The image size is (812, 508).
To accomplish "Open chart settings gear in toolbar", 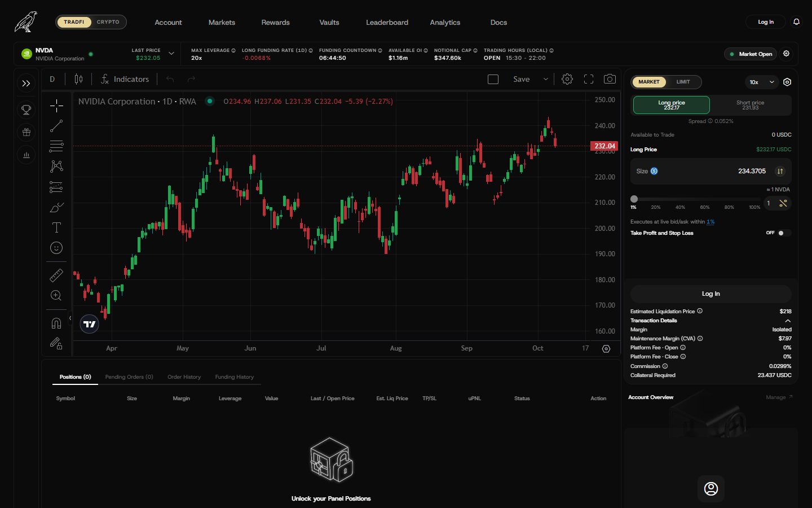I will [567, 79].
